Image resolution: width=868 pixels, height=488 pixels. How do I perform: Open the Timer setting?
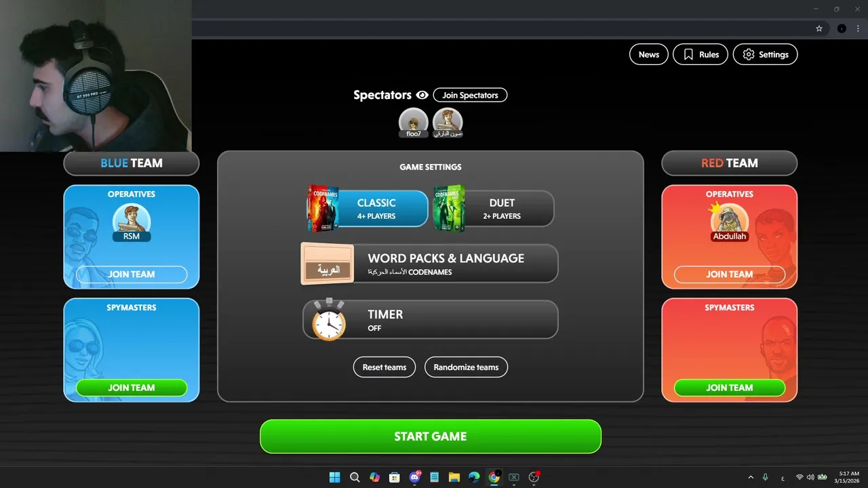(431, 319)
